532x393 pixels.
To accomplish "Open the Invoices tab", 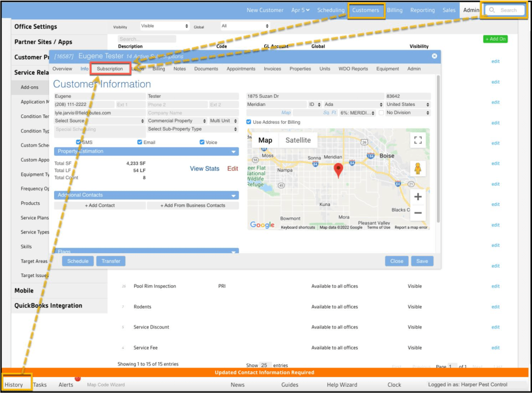I will click(272, 69).
